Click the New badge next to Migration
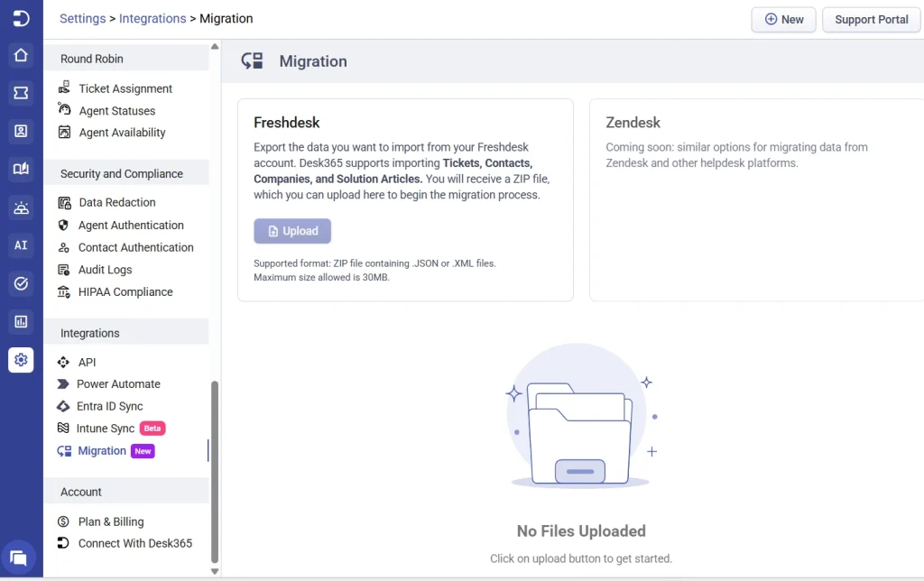The width and height of the screenshot is (924, 581). [x=143, y=451]
